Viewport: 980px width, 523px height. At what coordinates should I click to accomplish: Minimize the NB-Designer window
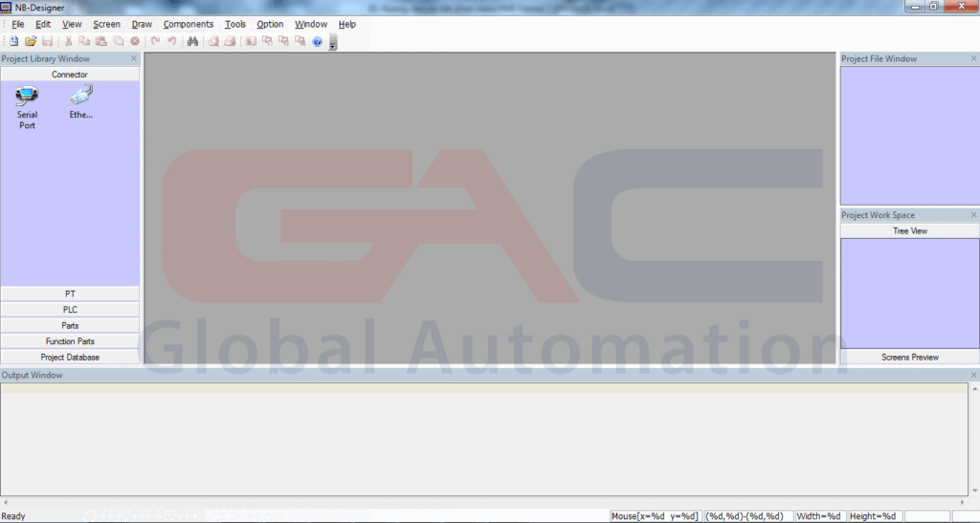(x=915, y=7)
